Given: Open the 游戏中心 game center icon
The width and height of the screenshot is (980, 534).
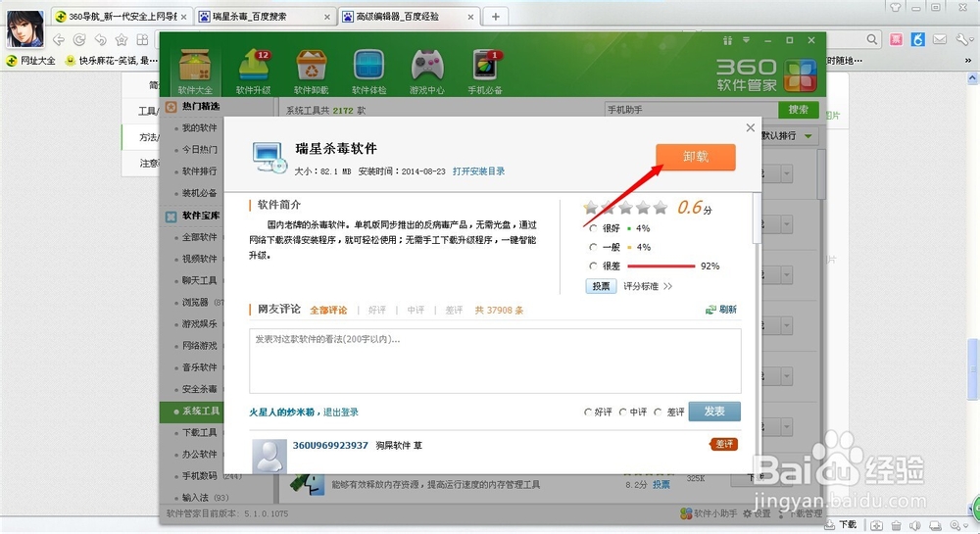Looking at the screenshot, I should point(427,72).
